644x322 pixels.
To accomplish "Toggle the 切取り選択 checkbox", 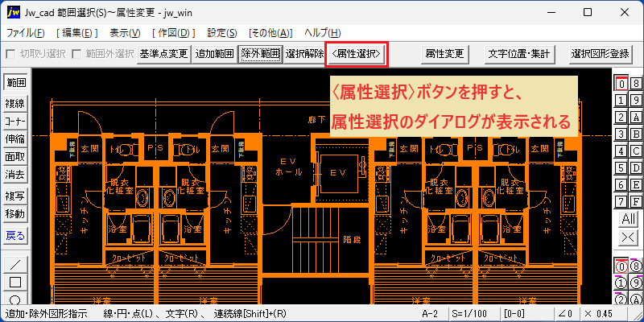I will pyautogui.click(x=10, y=54).
